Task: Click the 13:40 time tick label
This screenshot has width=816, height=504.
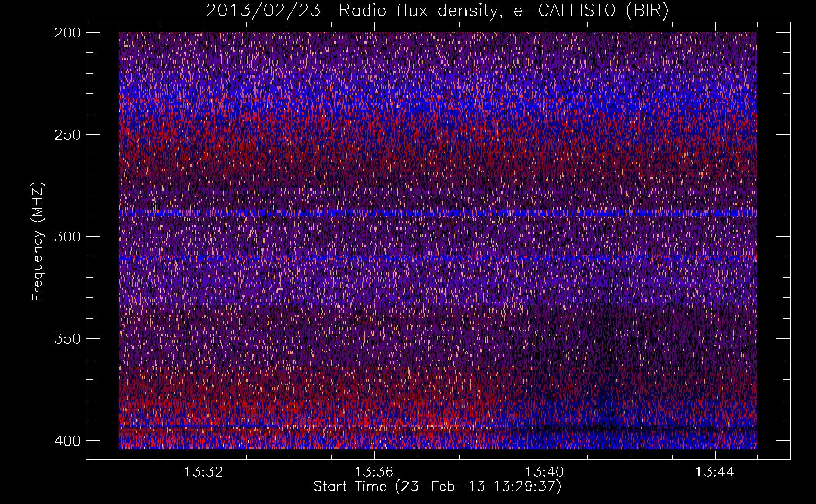Action: [545, 472]
